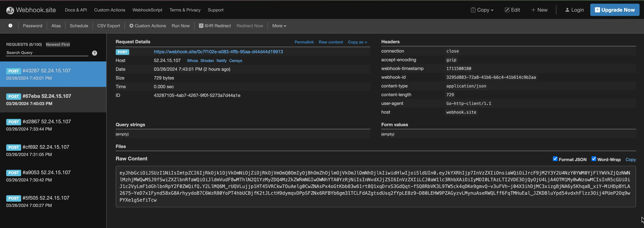Open the Copy dropdown in header
The image size is (644, 228).
(482, 10)
